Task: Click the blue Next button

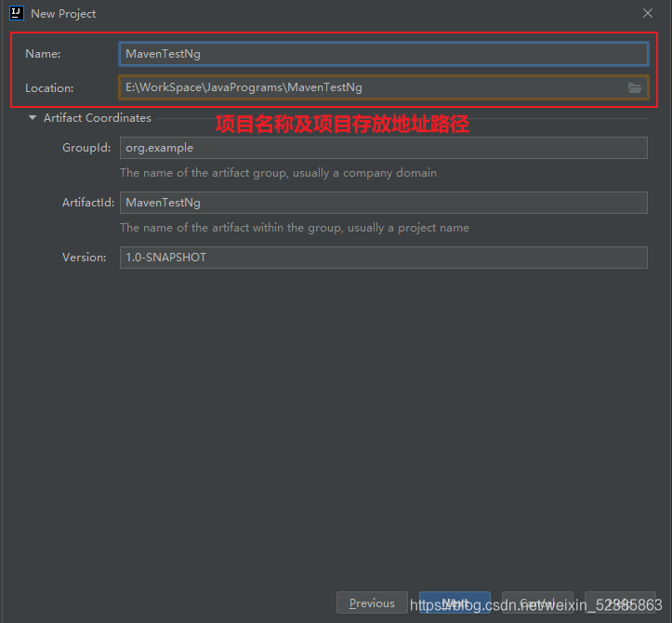Action: pyautogui.click(x=455, y=603)
